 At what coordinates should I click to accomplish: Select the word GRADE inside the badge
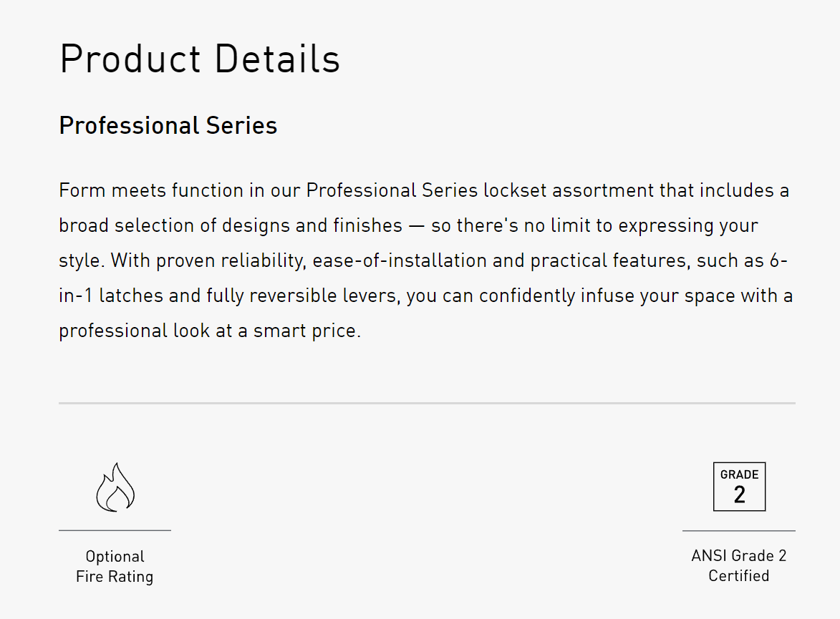click(x=739, y=475)
